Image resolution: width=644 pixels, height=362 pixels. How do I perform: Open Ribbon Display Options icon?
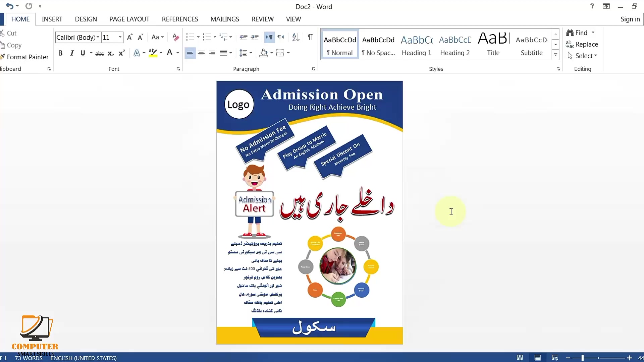point(606,6)
